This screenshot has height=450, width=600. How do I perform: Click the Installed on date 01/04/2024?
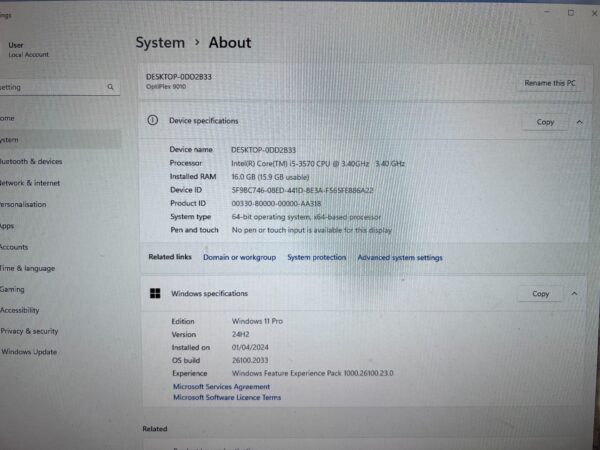250,347
